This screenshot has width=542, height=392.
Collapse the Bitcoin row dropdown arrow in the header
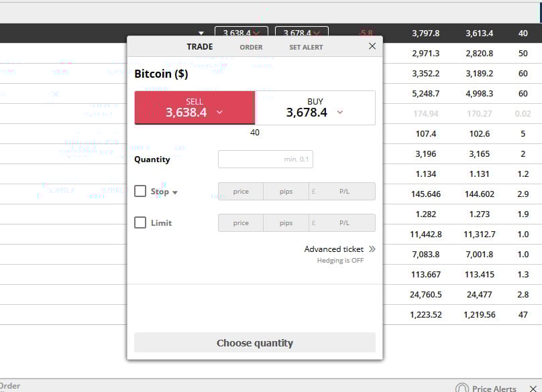201,33
